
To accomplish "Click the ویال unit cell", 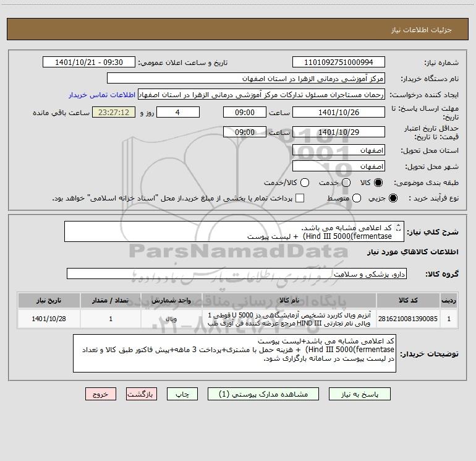I will [171, 319].
